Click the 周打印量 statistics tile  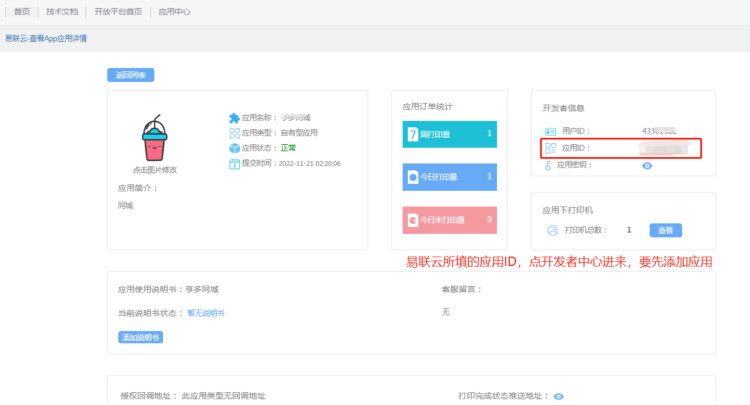tap(449, 133)
